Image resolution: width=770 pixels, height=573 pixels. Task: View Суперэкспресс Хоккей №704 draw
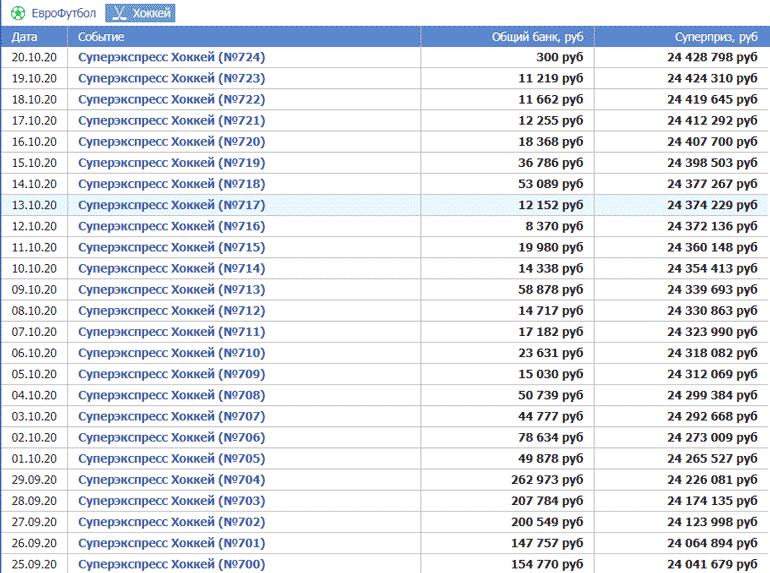coord(171,480)
